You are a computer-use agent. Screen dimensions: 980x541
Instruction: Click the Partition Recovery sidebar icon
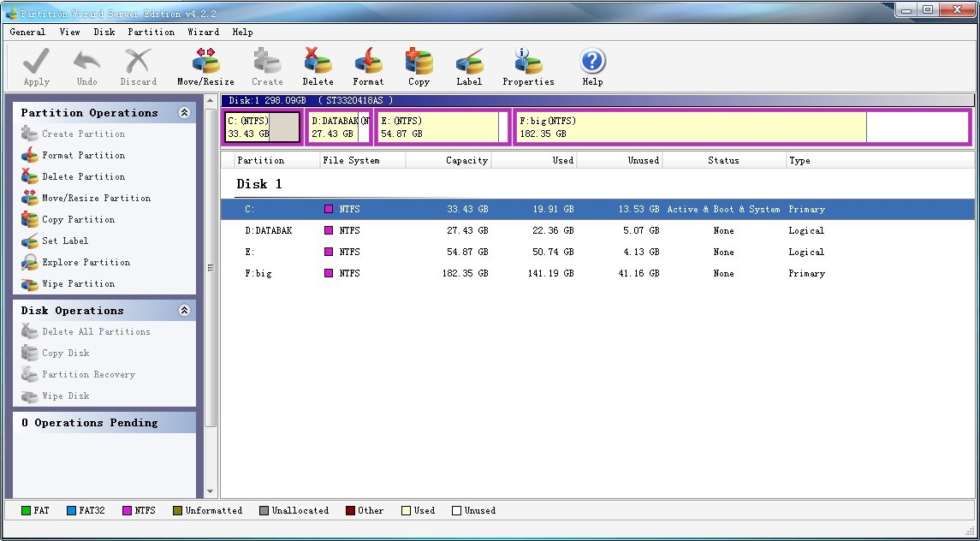pyautogui.click(x=29, y=374)
